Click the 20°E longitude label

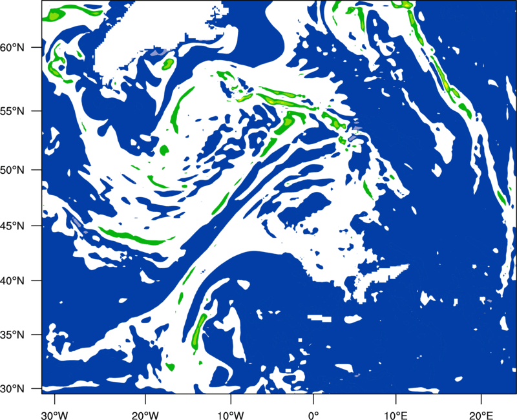(x=481, y=415)
